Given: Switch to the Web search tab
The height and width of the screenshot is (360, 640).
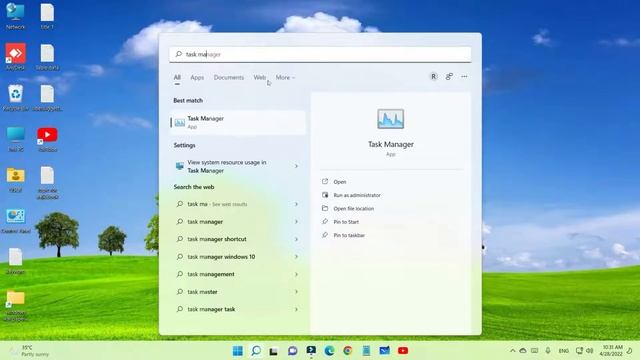Looking at the screenshot, I should click(260, 77).
